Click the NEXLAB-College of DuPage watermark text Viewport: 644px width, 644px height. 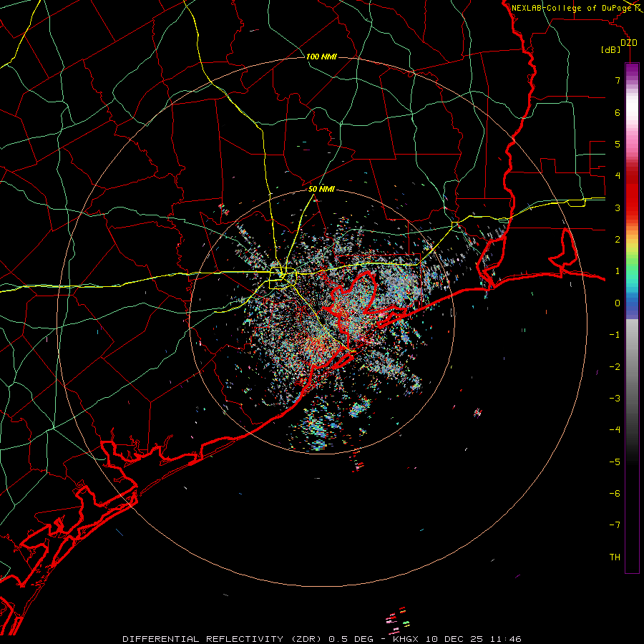571,8
